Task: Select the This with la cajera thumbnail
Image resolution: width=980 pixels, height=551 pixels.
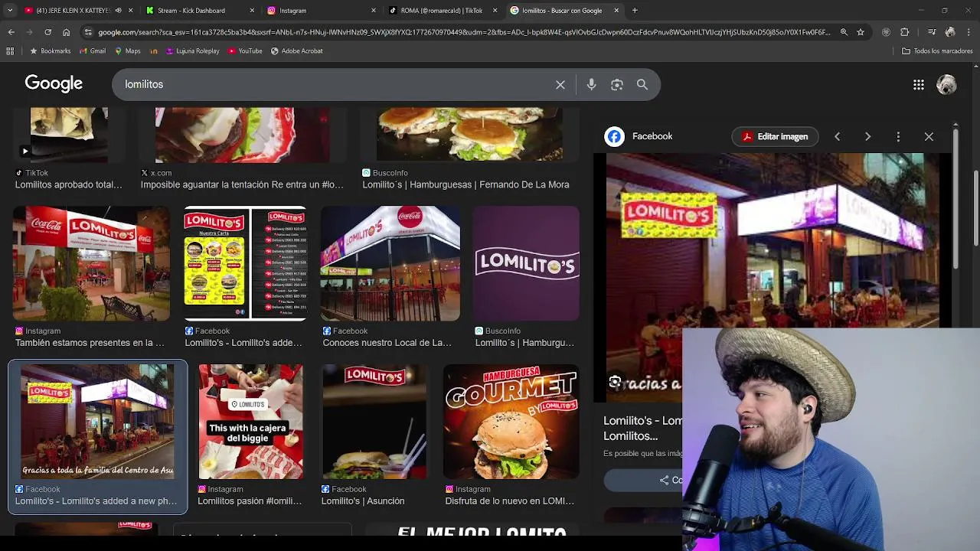Action: pos(251,422)
